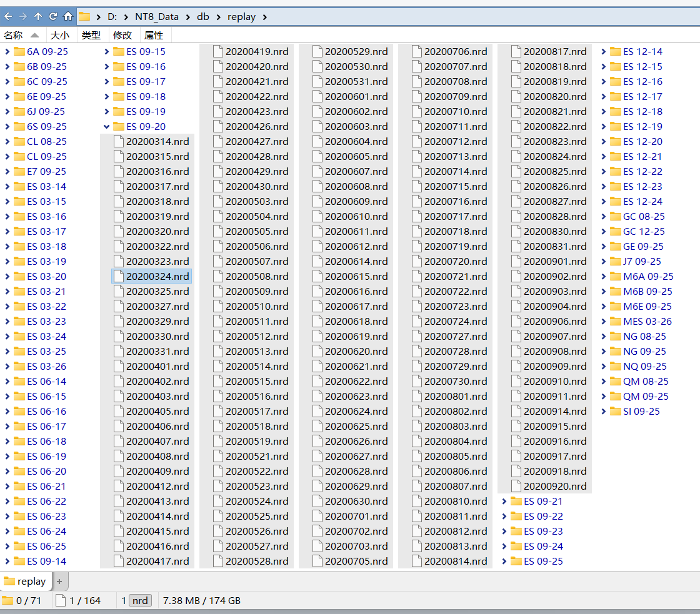The image size is (700, 614).
Task: Select the 20200601.nrd file icon
Action: [x=317, y=97]
